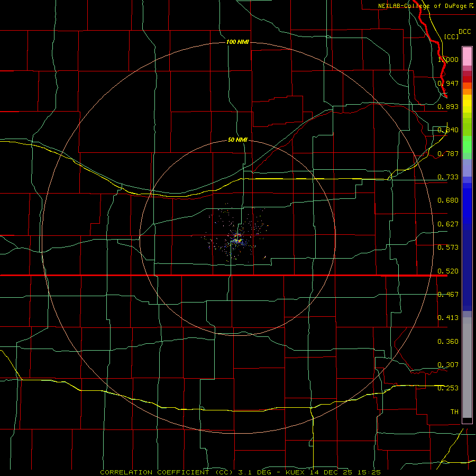Select the 0.467 legend value
Image resolution: width=476 pixels, height=476 pixels.
[x=448, y=295]
